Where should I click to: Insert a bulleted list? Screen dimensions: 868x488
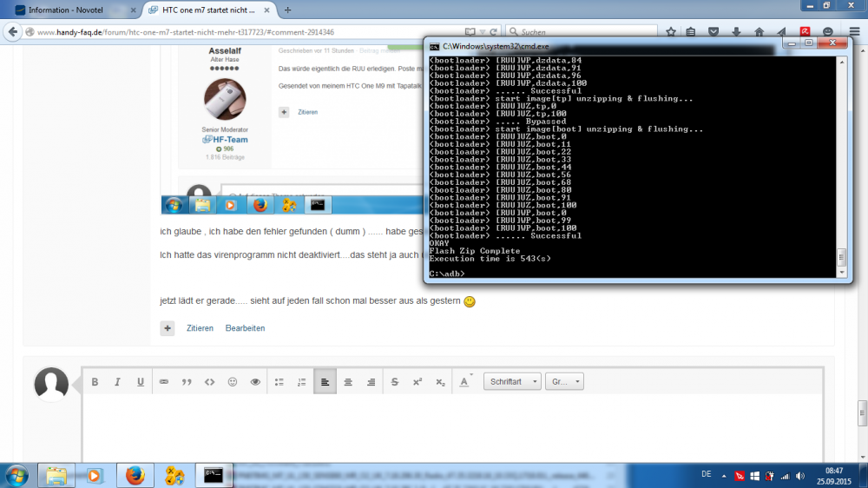(279, 381)
